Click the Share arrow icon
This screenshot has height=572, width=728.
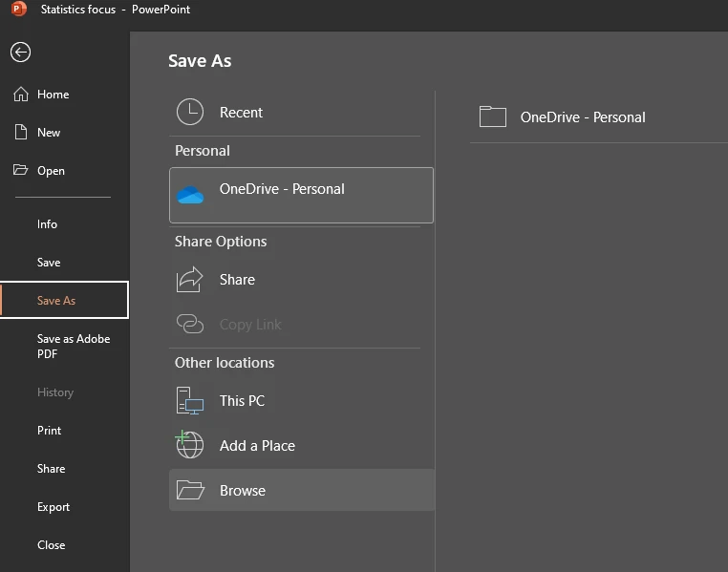(x=189, y=279)
